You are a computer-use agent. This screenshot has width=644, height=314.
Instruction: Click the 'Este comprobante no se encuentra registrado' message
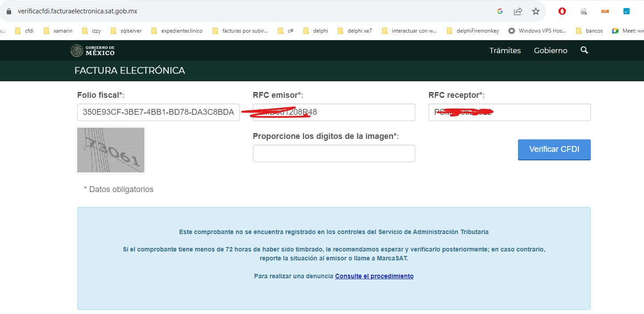coord(334,232)
